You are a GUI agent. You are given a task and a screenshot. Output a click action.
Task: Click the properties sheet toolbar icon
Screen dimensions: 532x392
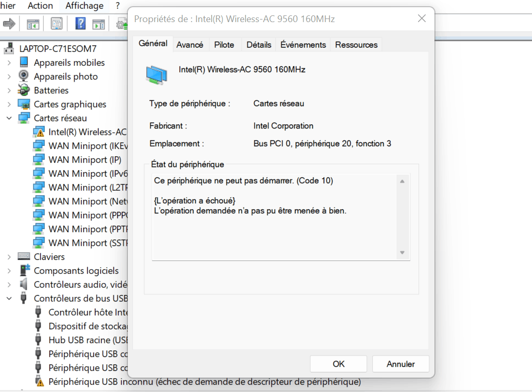click(x=56, y=24)
